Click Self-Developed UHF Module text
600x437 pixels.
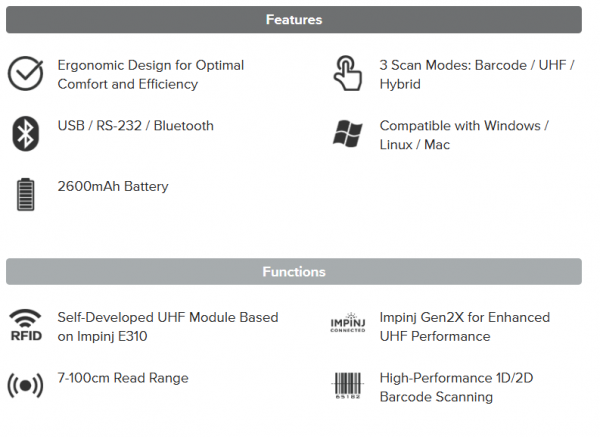coord(168,327)
